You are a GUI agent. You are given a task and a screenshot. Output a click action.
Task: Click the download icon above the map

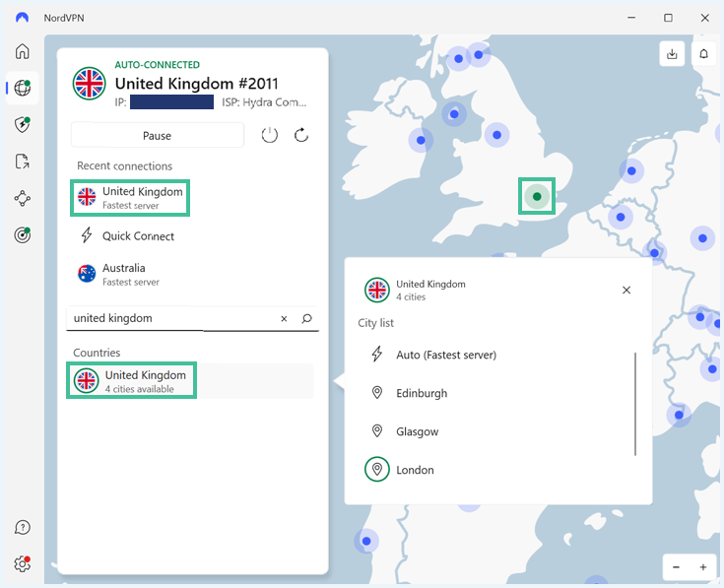[x=672, y=54]
